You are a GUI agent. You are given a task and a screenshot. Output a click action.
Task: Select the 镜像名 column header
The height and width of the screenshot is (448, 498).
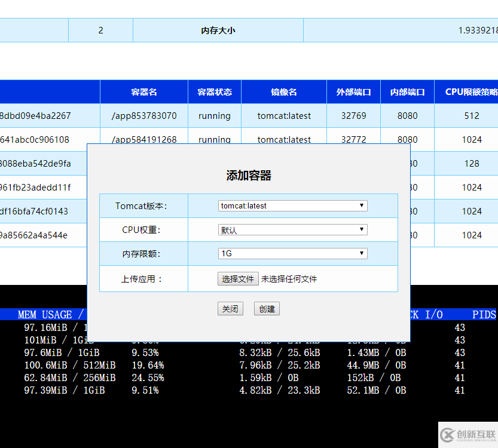click(284, 92)
